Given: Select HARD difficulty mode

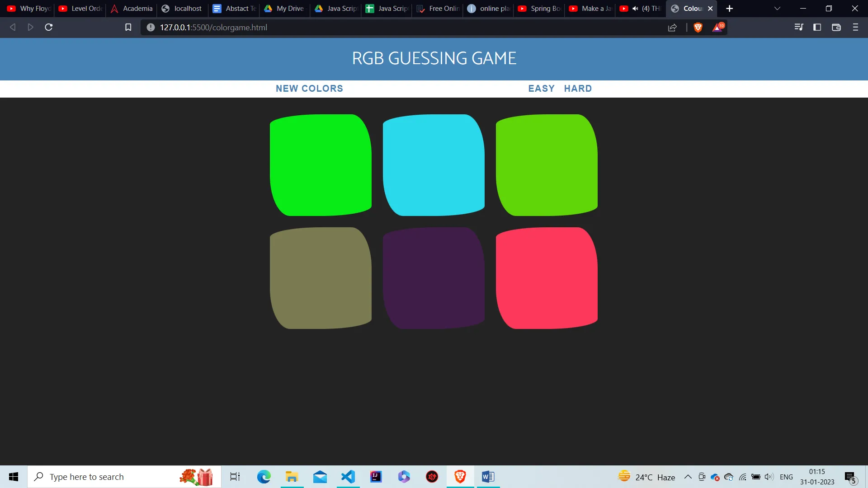Looking at the screenshot, I should 578,88.
